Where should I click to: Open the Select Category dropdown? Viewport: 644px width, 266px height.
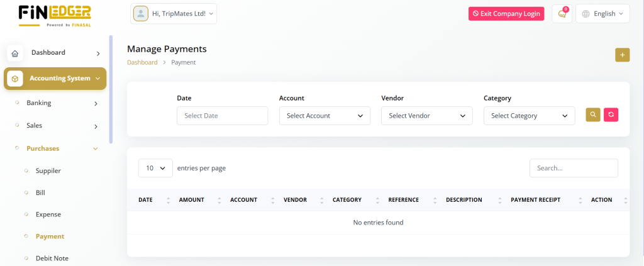[529, 116]
